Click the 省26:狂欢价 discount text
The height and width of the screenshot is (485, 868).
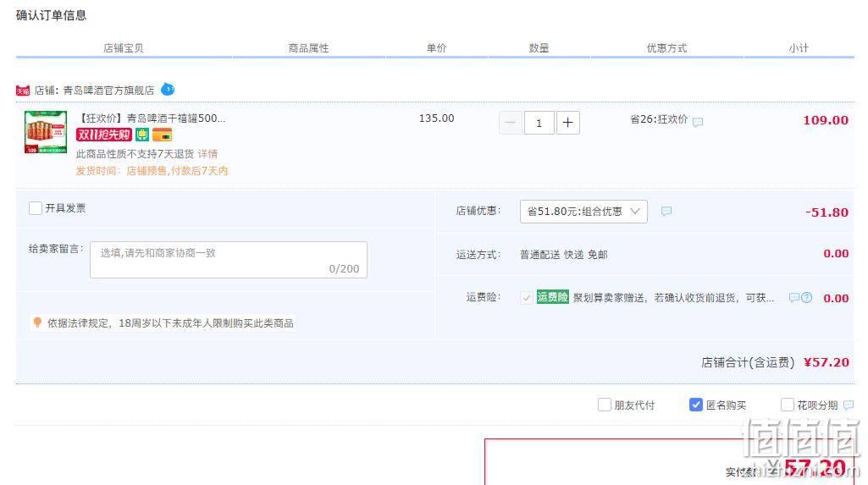pyautogui.click(x=659, y=118)
